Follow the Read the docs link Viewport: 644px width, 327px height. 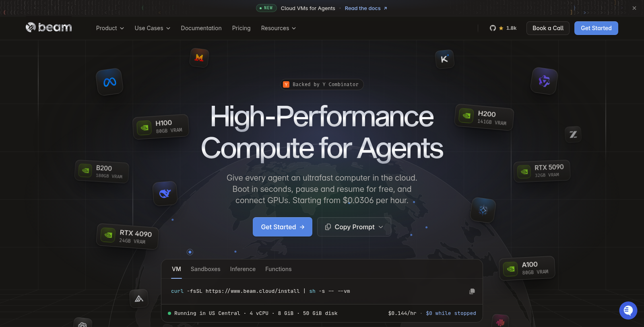click(366, 8)
